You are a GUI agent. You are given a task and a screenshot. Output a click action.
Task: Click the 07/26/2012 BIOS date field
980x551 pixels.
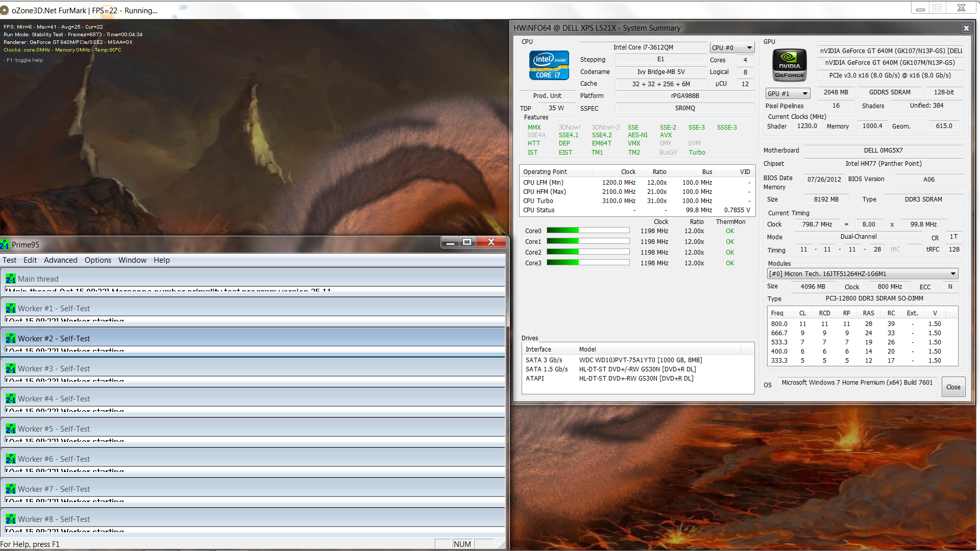tap(824, 180)
